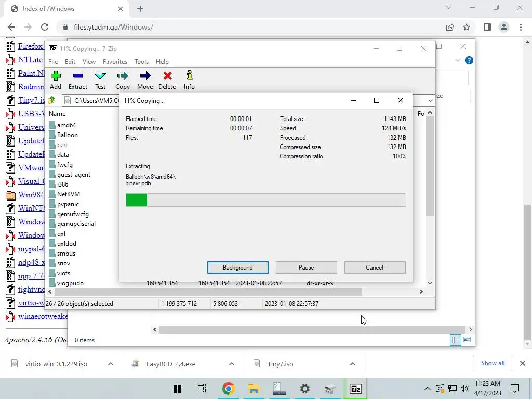Open the winaerotweaker link
The height and width of the screenshot is (399, 532).
43,316
